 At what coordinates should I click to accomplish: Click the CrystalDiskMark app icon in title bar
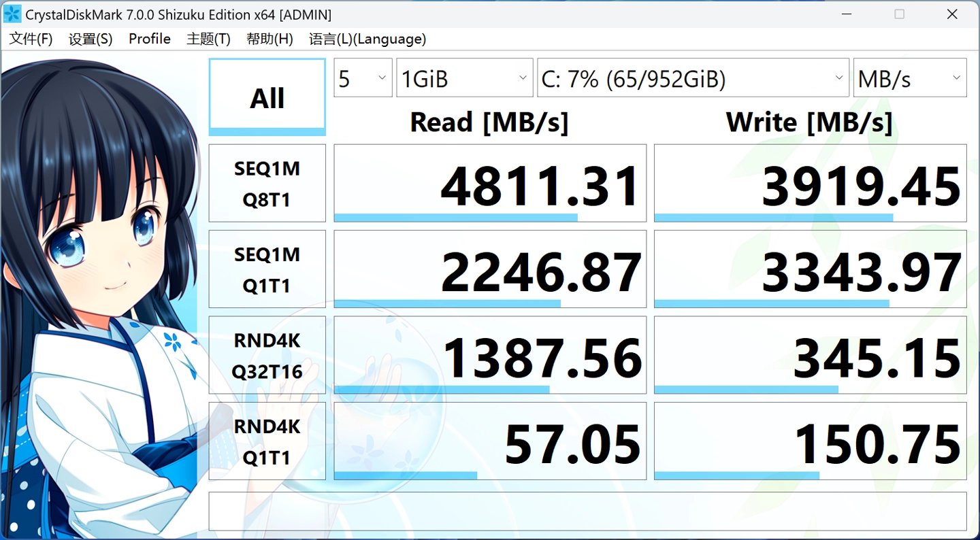12,14
